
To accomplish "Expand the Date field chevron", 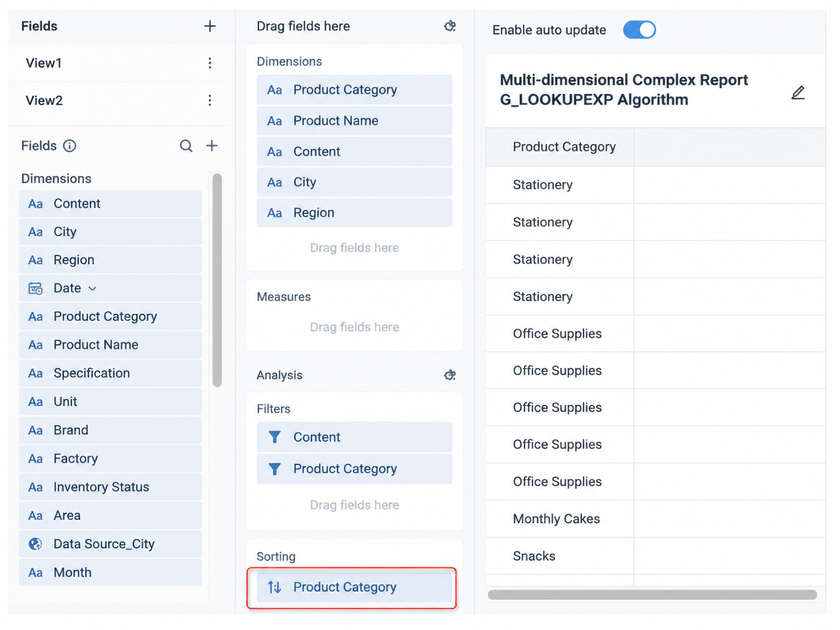I will [x=92, y=288].
